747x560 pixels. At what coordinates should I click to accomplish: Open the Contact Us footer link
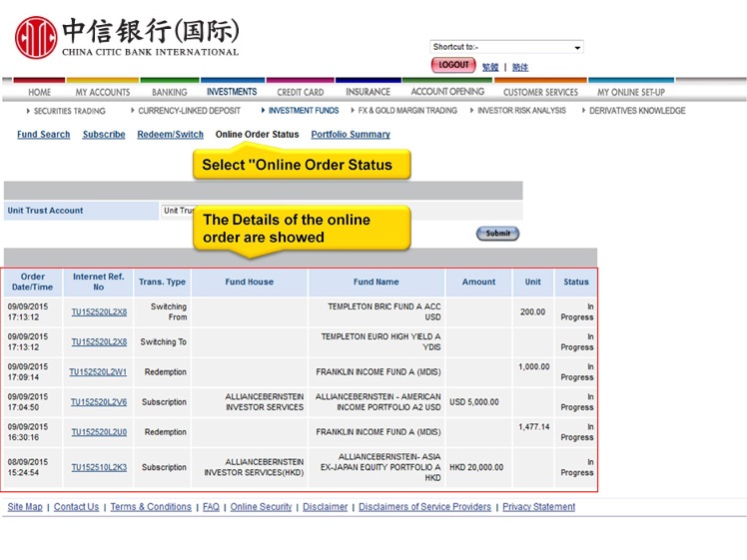pyautogui.click(x=76, y=507)
